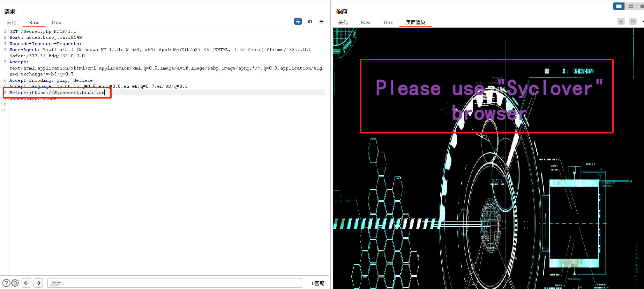Open the search help icon

[6, 283]
